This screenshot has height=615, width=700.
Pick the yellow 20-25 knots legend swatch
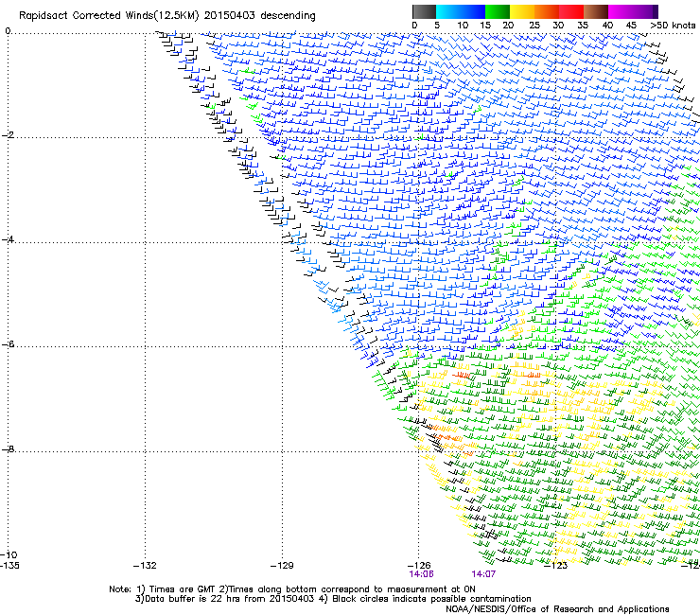tap(522, 11)
